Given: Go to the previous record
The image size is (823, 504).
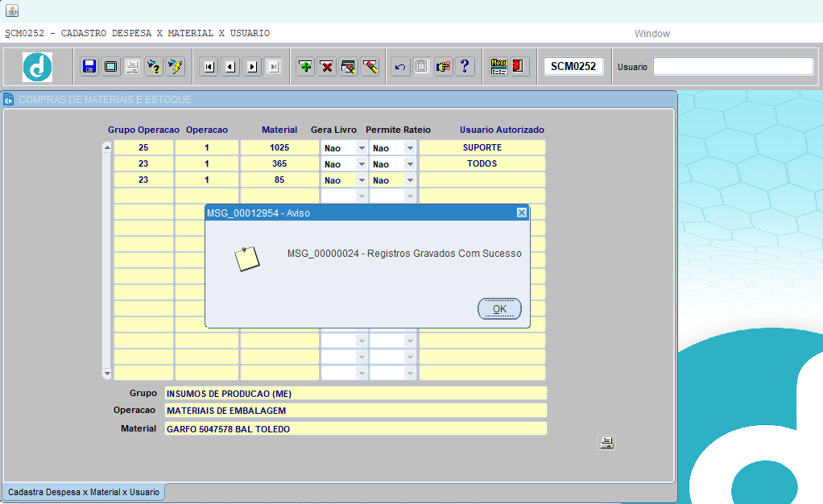Looking at the screenshot, I should (x=230, y=67).
